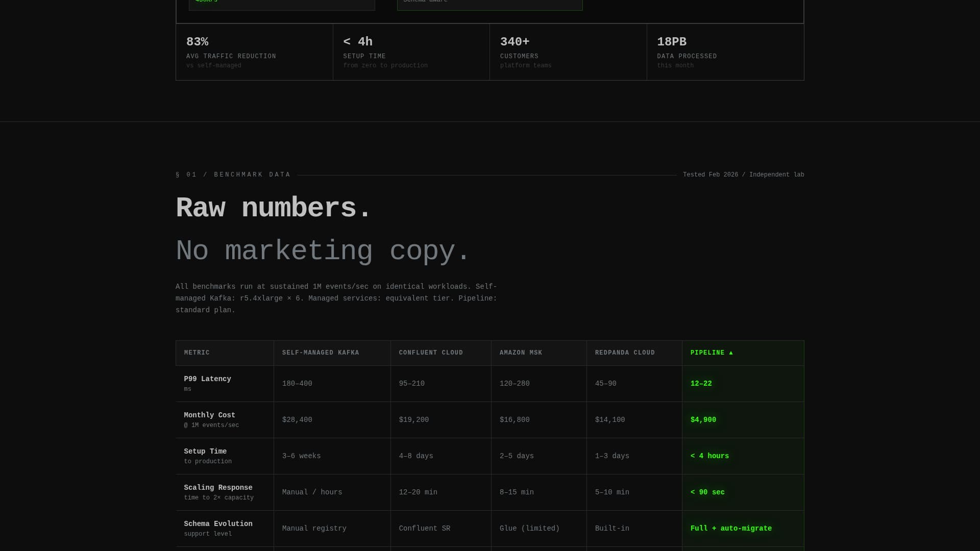Click the 'Built-in' schema cell
The height and width of the screenshot is (551, 980).
click(x=634, y=529)
